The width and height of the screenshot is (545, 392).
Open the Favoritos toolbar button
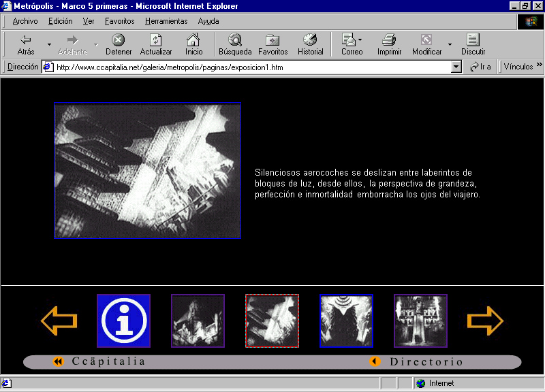click(273, 44)
